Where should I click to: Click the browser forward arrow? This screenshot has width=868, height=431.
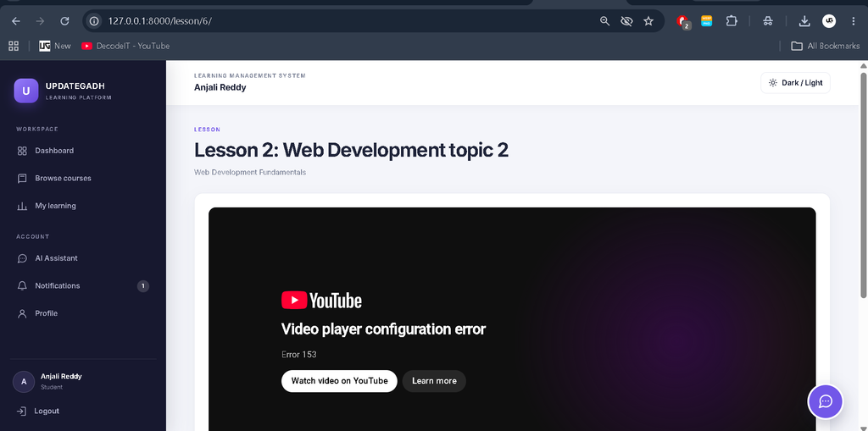click(x=40, y=21)
